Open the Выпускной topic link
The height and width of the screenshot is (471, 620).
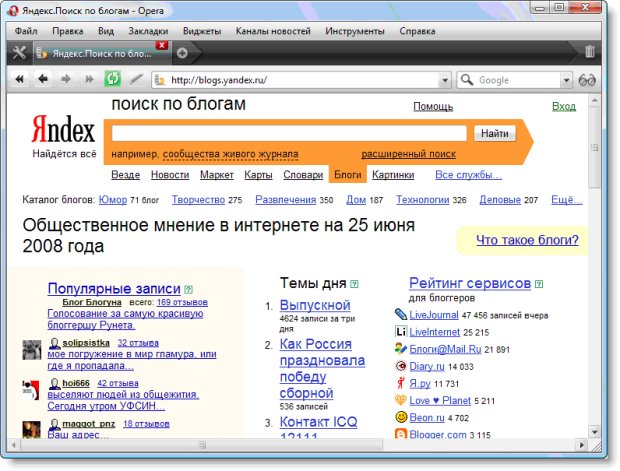click(x=315, y=305)
